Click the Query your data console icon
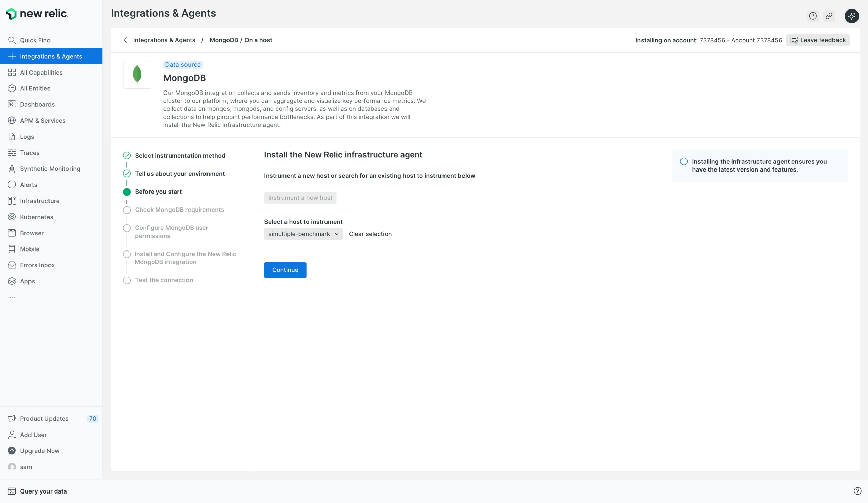 12,491
